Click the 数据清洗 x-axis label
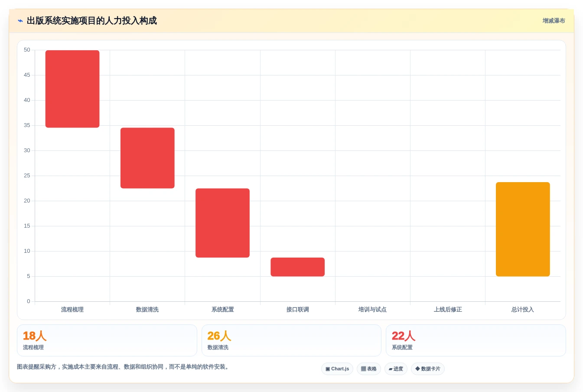Image resolution: width=583 pixels, height=392 pixels. click(x=147, y=310)
